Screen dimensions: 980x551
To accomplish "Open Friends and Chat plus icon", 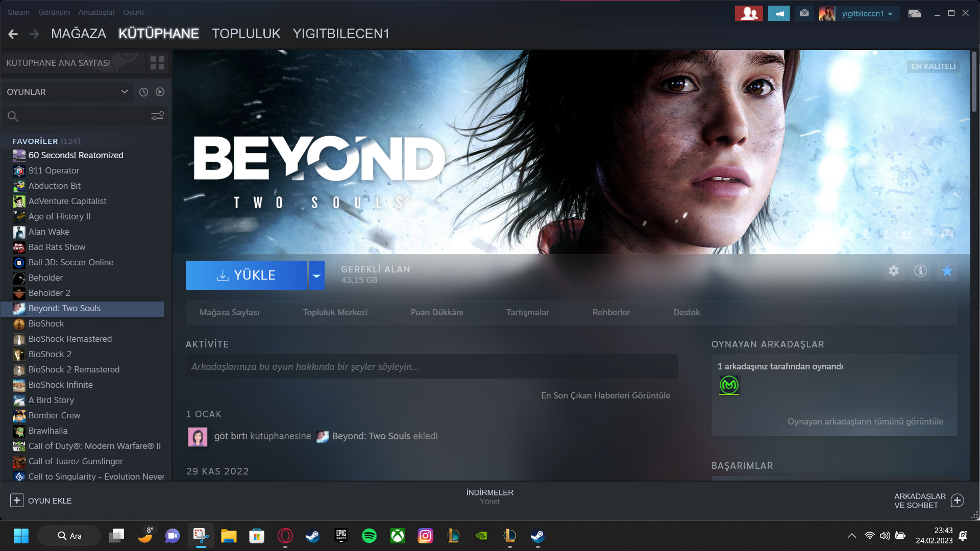I will click(957, 500).
